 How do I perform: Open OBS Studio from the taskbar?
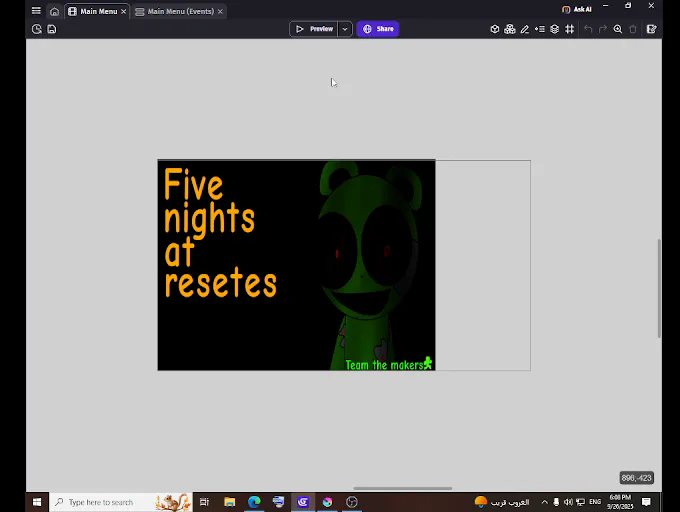click(352, 502)
